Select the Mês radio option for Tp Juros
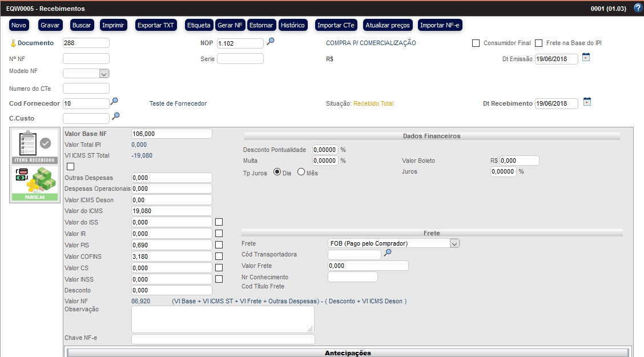The image size is (644, 357). tap(301, 173)
